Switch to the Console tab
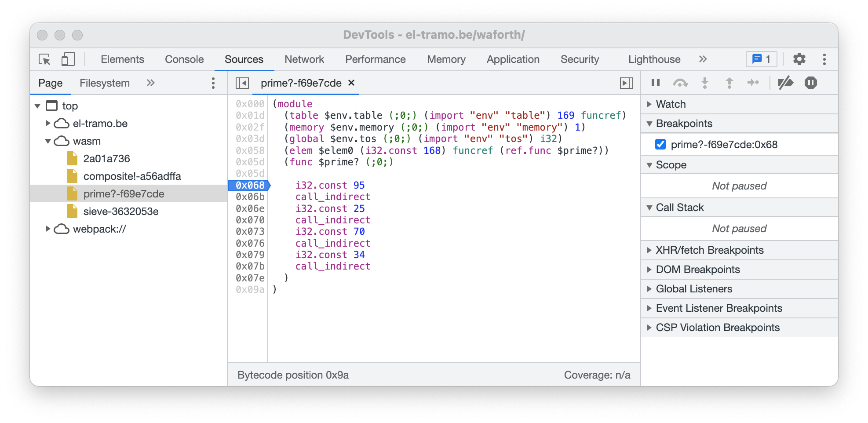The width and height of the screenshot is (868, 423). click(184, 59)
